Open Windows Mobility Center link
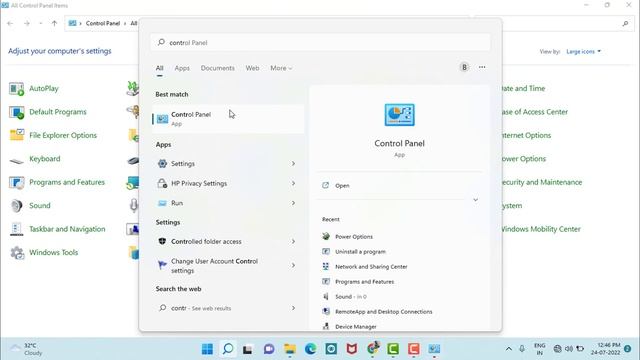The width and height of the screenshot is (640, 360). point(541,229)
